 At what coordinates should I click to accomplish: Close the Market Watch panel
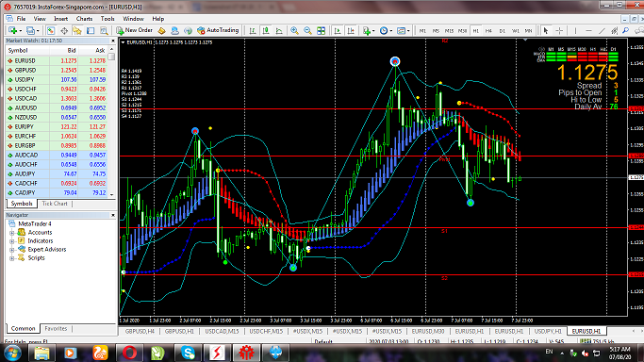[x=113, y=41]
